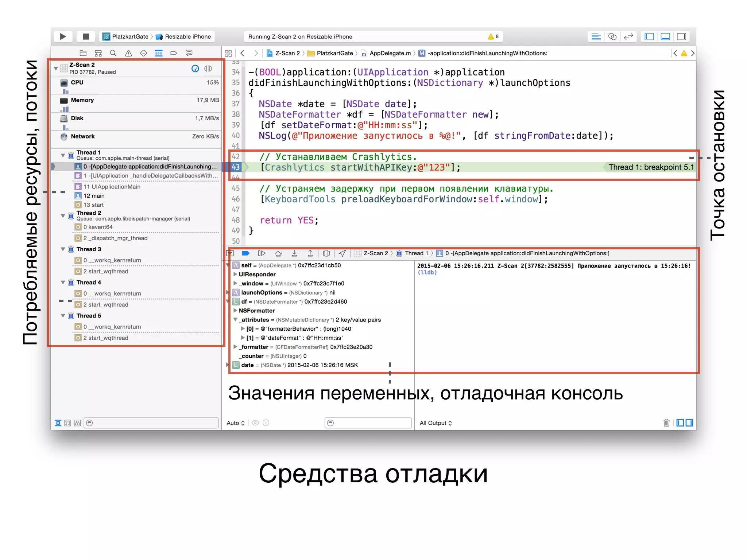Collapse Thread 3 disclosure triangle
Screen dimensions: 747x560
pyautogui.click(x=63, y=249)
